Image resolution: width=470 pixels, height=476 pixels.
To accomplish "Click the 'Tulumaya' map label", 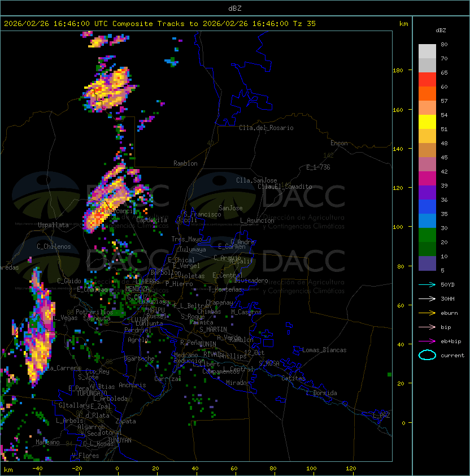I will coord(193,249).
